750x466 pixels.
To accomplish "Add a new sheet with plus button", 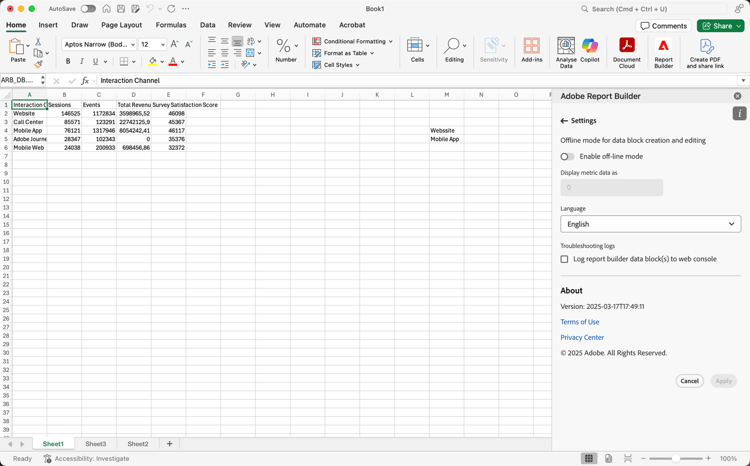I will tap(169, 444).
